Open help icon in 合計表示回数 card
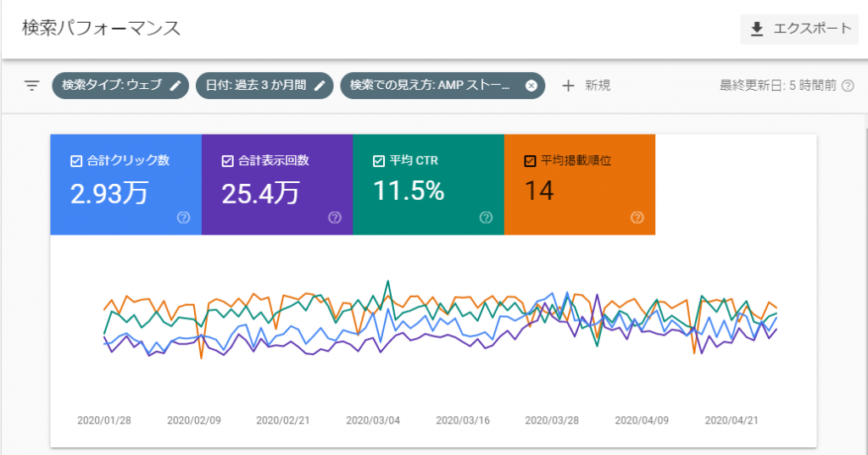 pyautogui.click(x=334, y=218)
